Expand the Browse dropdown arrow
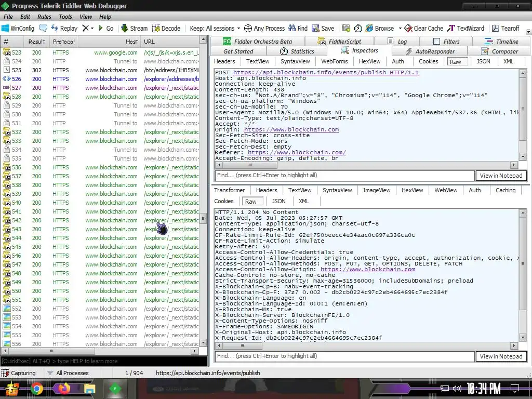The image size is (532, 399). 400,28
